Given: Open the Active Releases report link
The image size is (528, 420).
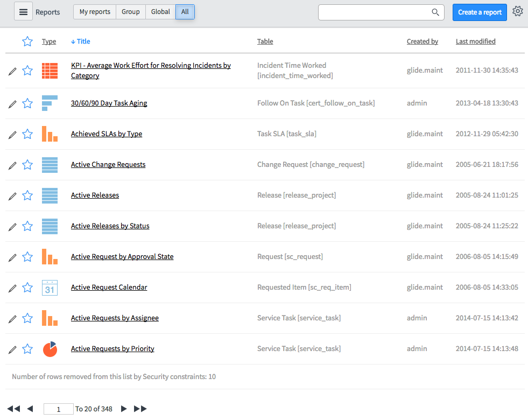Looking at the screenshot, I should coord(95,195).
